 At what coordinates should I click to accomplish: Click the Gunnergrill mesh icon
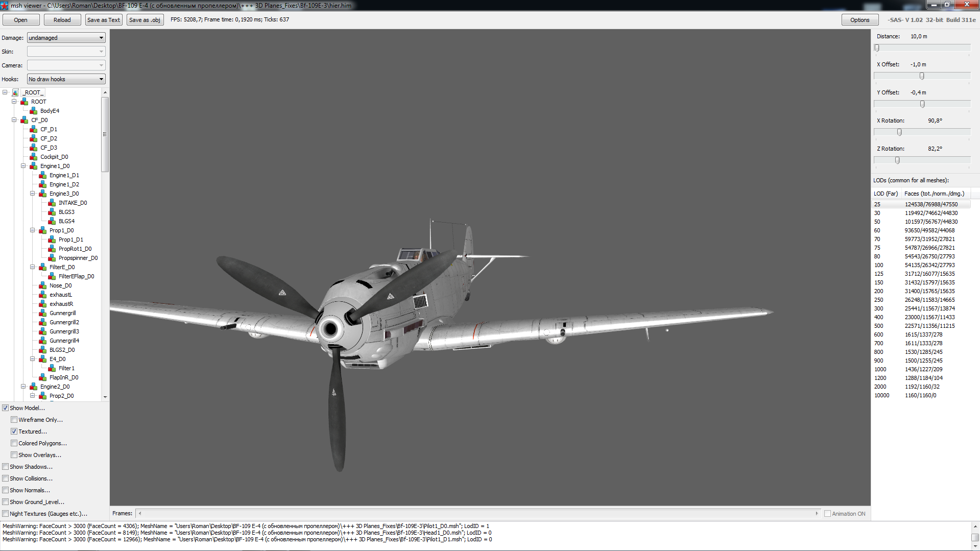[43, 313]
